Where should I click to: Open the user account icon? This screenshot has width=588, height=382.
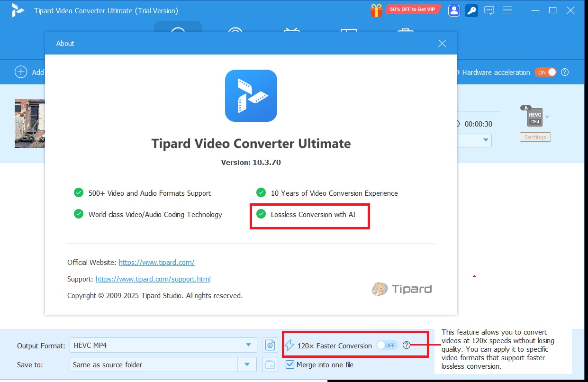[454, 10]
